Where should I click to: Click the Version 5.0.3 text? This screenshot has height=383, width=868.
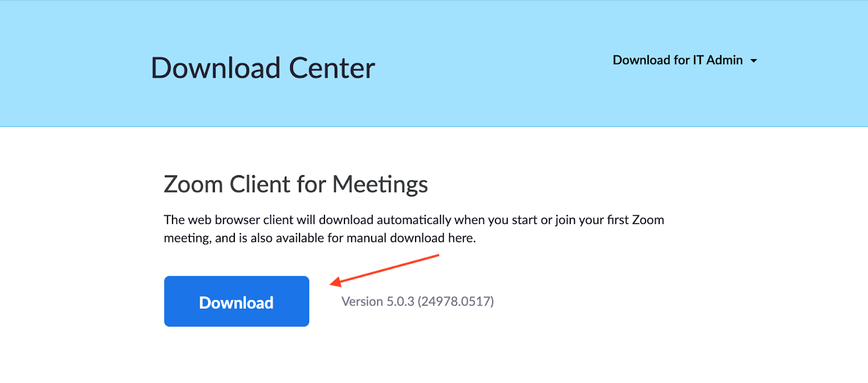click(380, 302)
